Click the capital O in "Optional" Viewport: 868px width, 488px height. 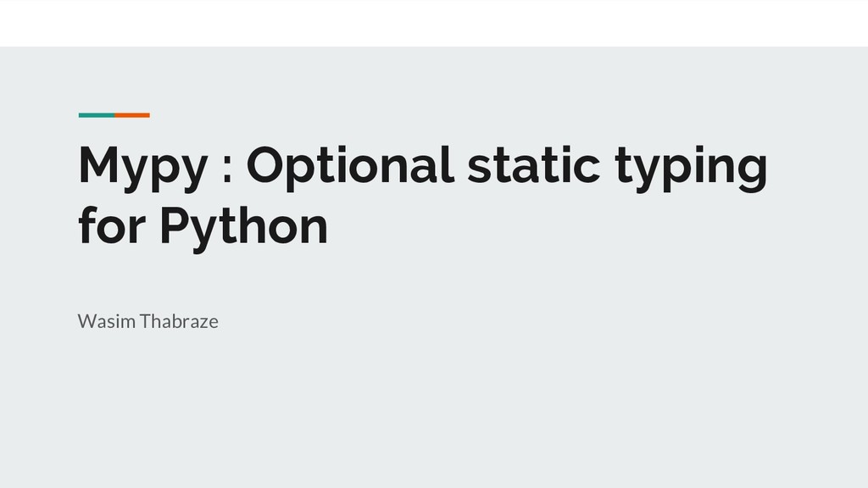click(x=265, y=165)
